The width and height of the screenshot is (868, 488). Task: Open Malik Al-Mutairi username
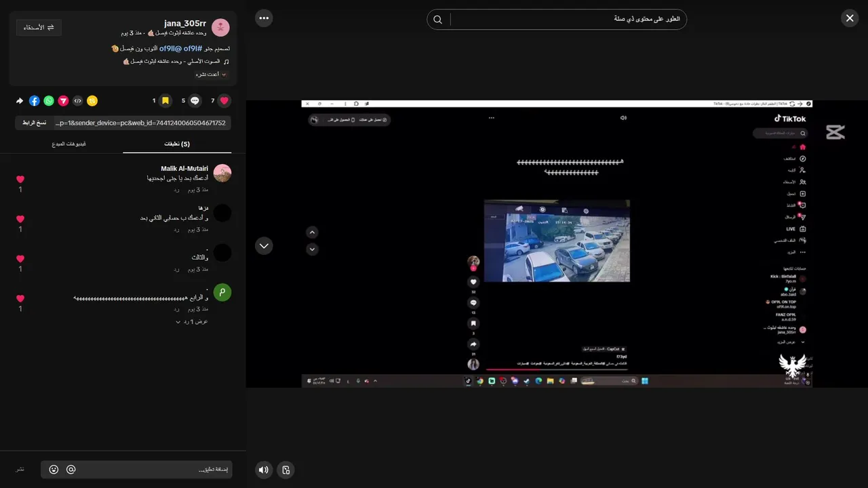[x=184, y=168]
